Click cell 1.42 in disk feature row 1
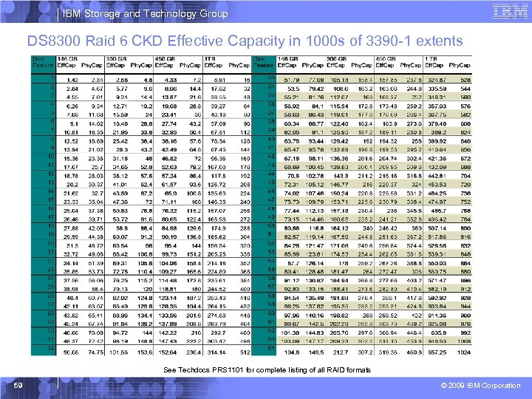 [x=72, y=80]
